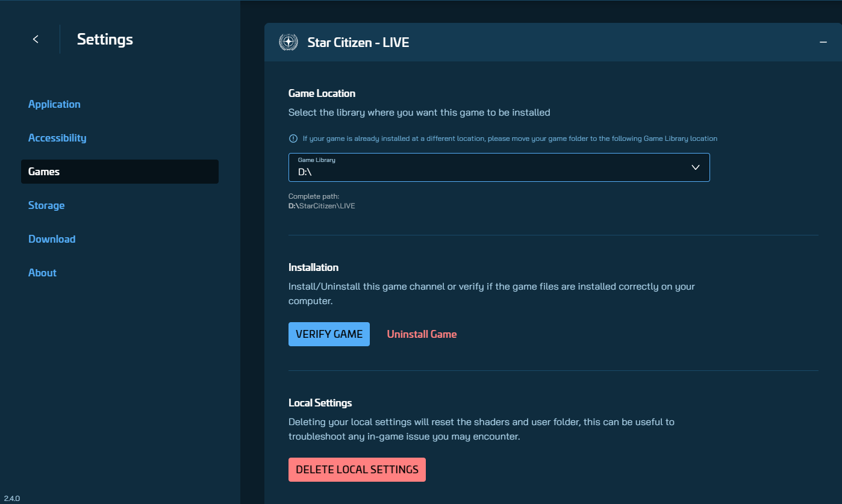This screenshot has height=504, width=842.
Task: Click the Uninstall Game link
Action: tap(422, 334)
